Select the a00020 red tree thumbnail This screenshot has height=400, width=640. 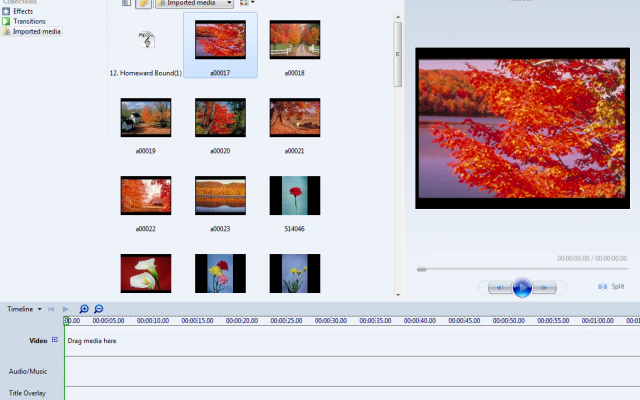(220, 118)
